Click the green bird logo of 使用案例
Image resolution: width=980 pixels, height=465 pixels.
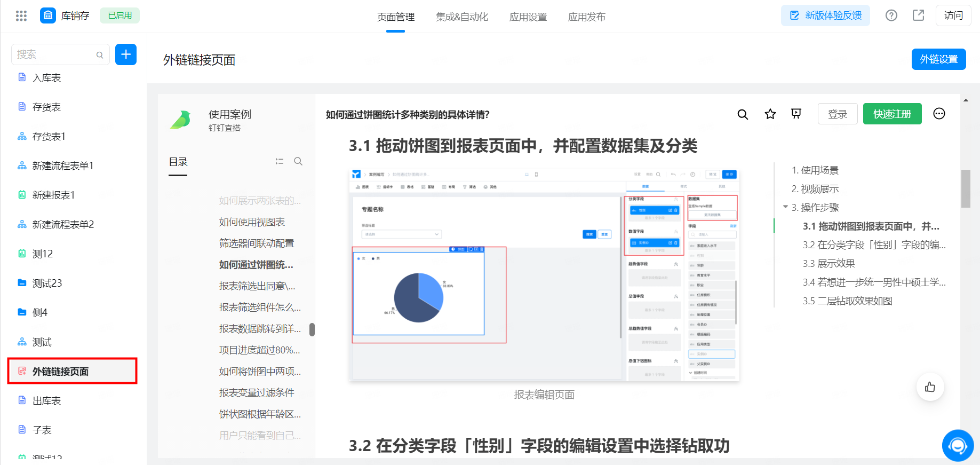181,120
